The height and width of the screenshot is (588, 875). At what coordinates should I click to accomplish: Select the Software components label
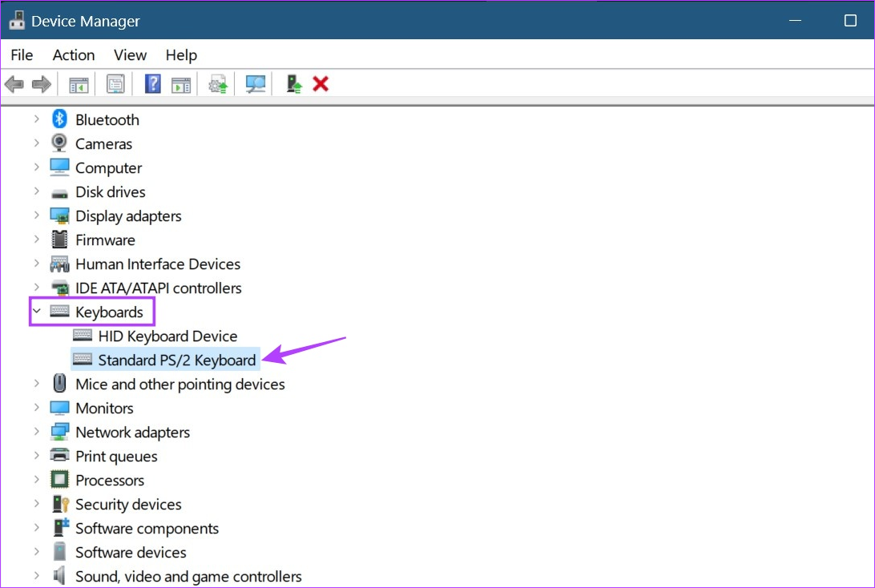point(147,528)
